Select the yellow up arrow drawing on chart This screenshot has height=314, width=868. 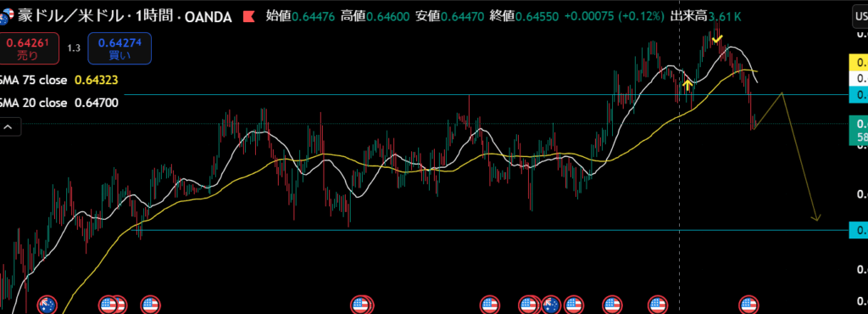[687, 84]
